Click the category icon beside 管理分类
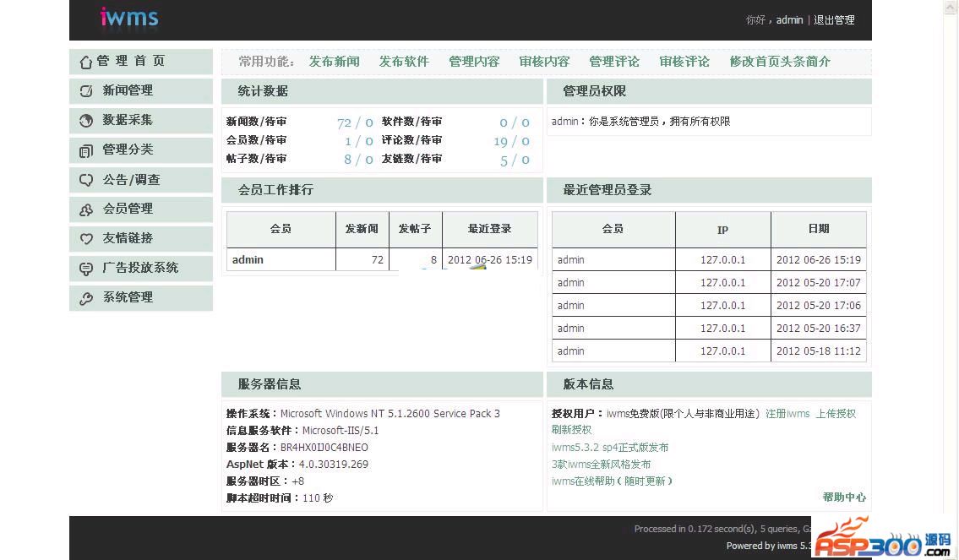Viewport: 959px width, 560px height. [x=86, y=150]
